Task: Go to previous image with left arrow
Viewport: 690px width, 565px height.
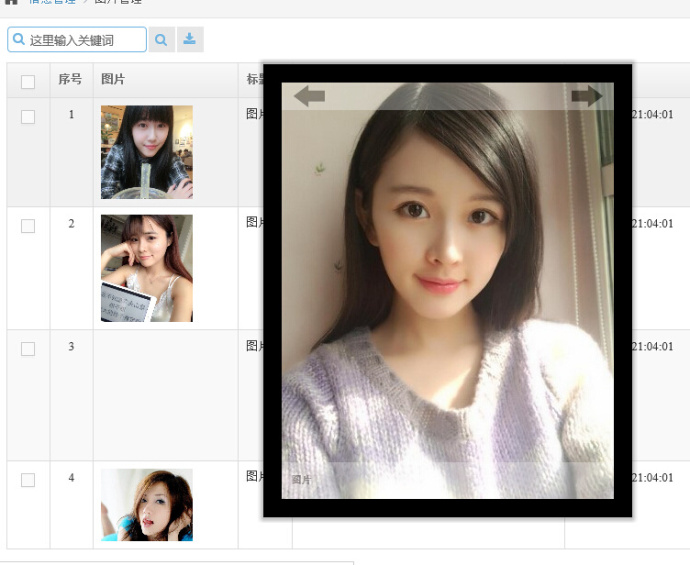Action: point(309,95)
